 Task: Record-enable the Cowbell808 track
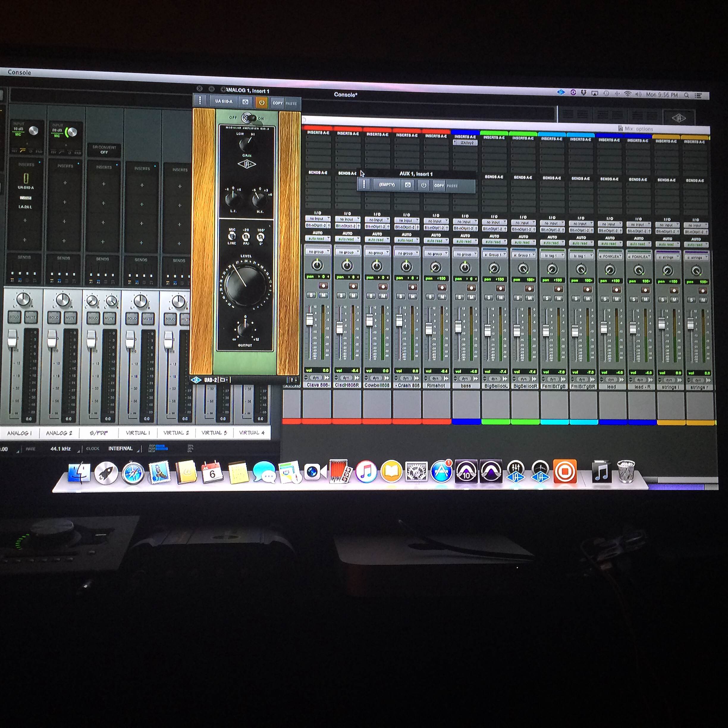pyautogui.click(x=383, y=286)
